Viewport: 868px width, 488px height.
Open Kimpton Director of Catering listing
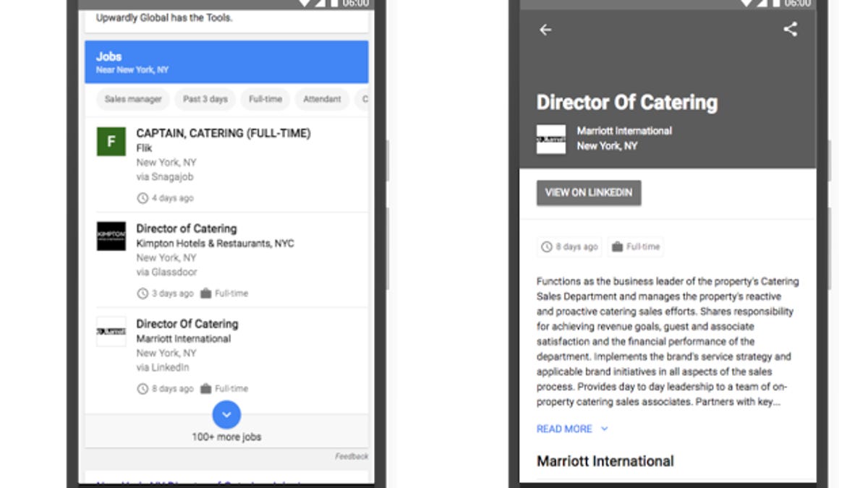tap(187, 228)
